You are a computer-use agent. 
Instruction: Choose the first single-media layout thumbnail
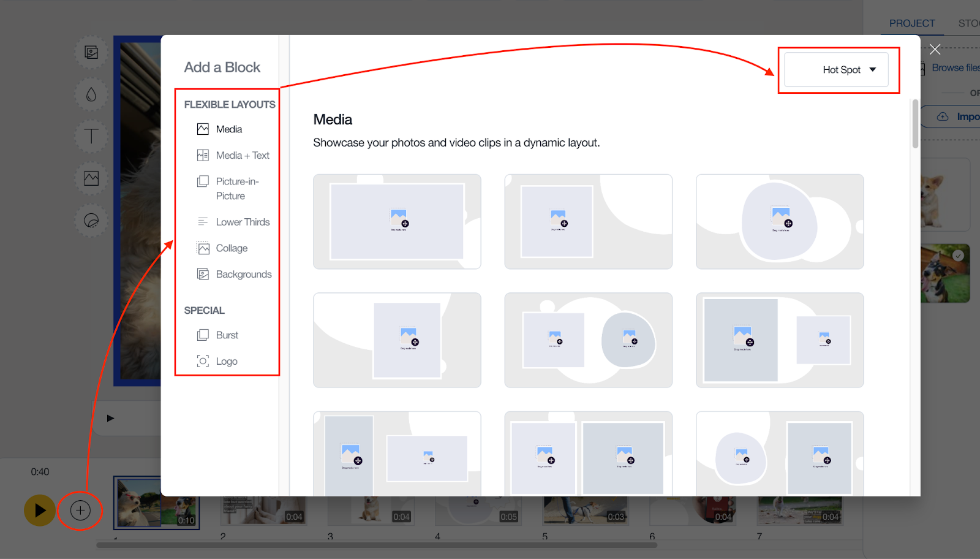pyautogui.click(x=397, y=222)
